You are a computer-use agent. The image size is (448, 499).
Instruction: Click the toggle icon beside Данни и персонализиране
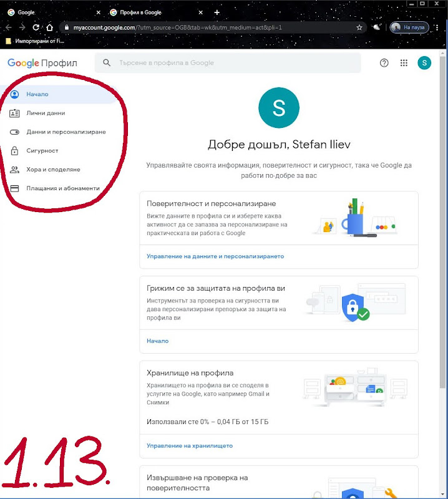coord(14,132)
